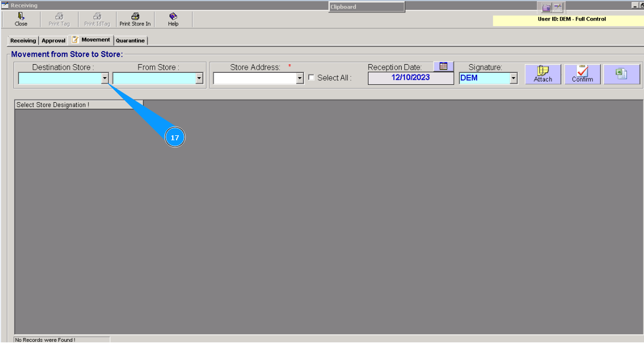Click the Reception Date field 12/10/2023
644x344 pixels.
411,78
